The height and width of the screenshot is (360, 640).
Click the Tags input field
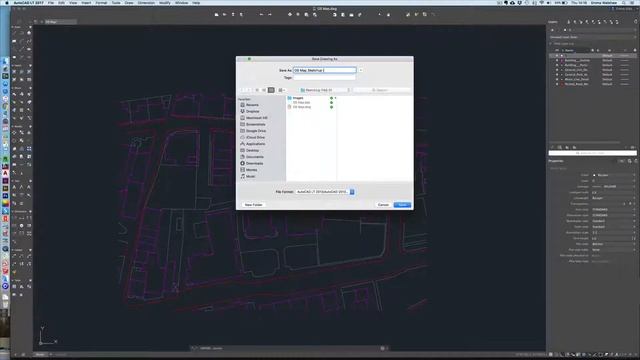coord(324,77)
